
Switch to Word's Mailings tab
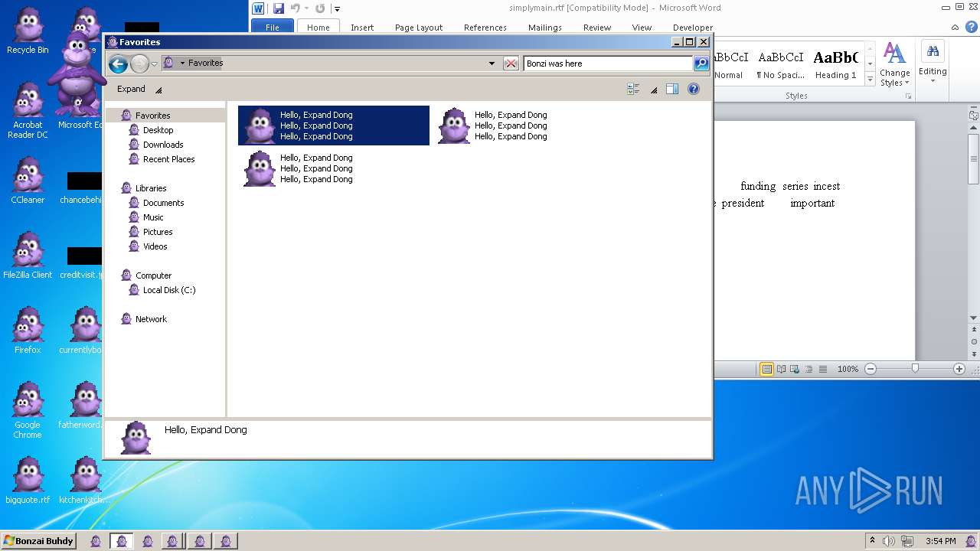point(545,28)
